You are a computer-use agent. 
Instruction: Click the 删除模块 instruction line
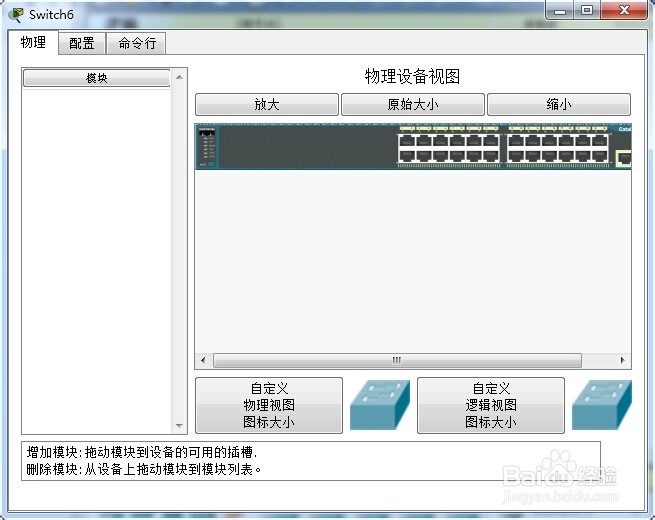click(x=144, y=469)
